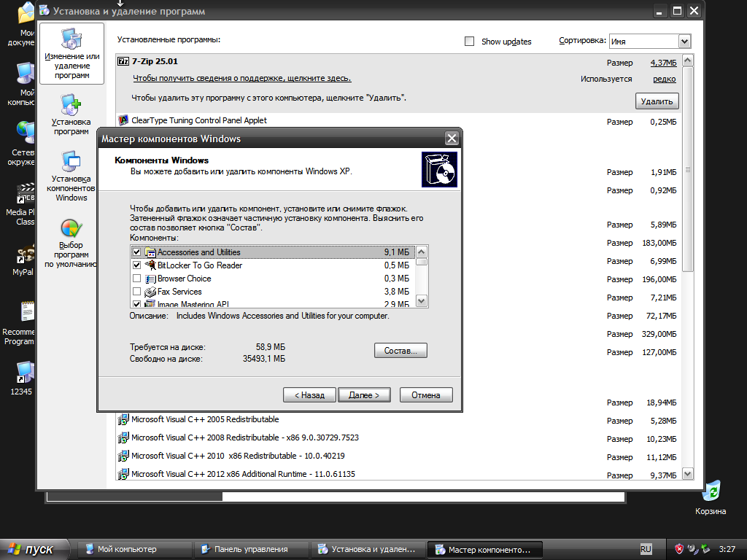Toggle the Show updates checkbox
Screen dimensions: 747x560
tap(469, 42)
